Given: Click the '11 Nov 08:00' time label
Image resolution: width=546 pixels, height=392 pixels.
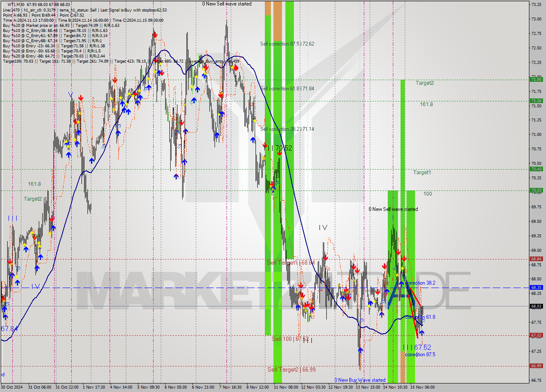Looking at the screenshot, I should coord(286,387).
